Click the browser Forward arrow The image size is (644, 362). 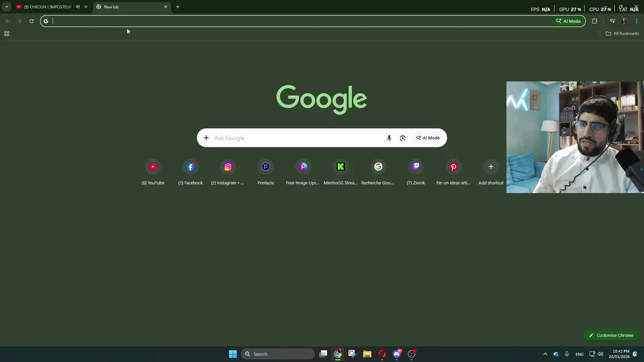[x=19, y=21]
